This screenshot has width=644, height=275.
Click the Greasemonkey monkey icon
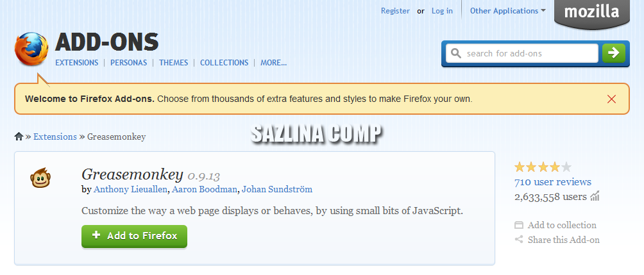40,178
